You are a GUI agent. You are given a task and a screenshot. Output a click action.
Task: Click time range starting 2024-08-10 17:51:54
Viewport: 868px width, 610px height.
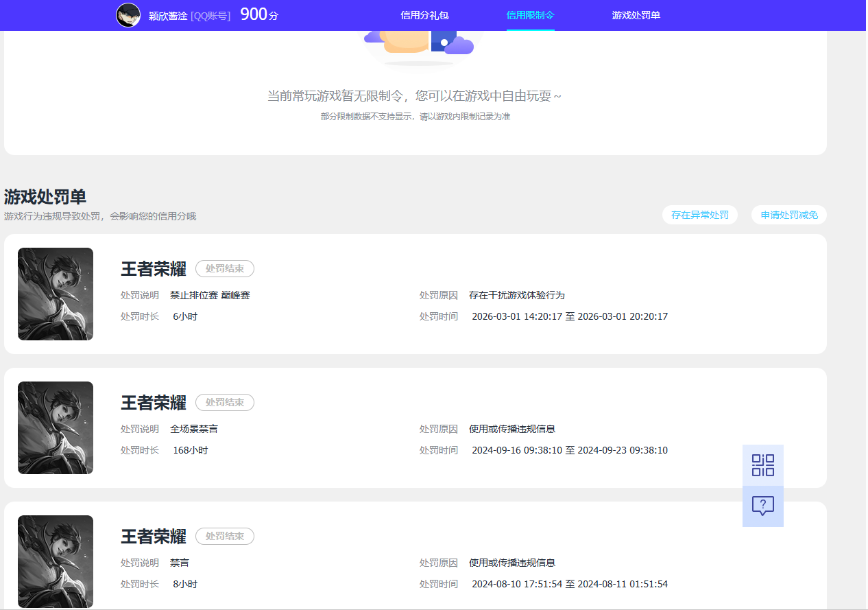[570, 584]
